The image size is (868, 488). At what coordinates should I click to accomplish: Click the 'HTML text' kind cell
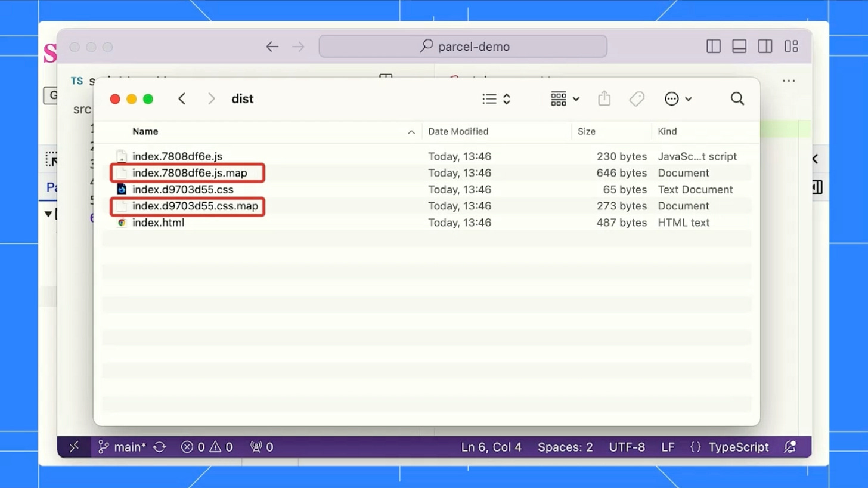[x=683, y=223]
